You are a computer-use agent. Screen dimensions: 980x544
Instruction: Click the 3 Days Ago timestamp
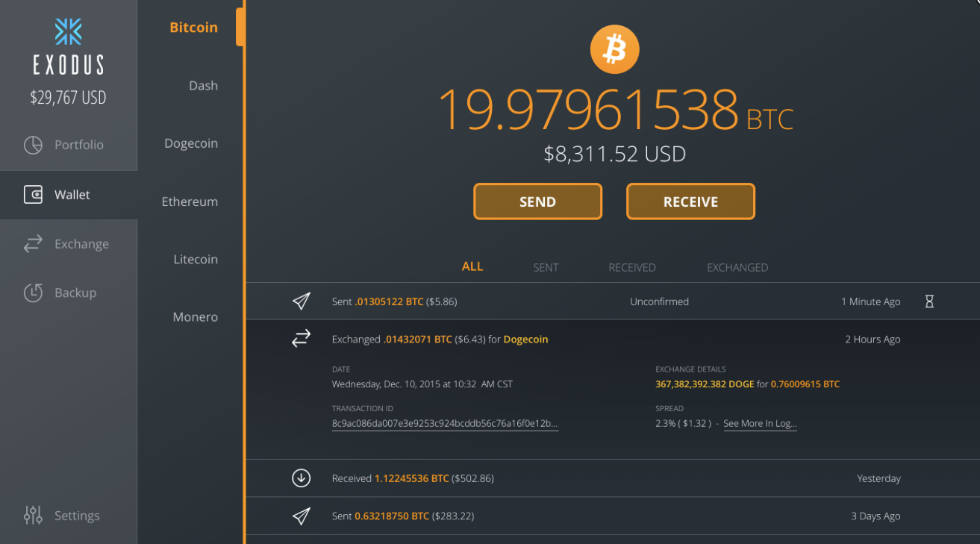(876, 516)
